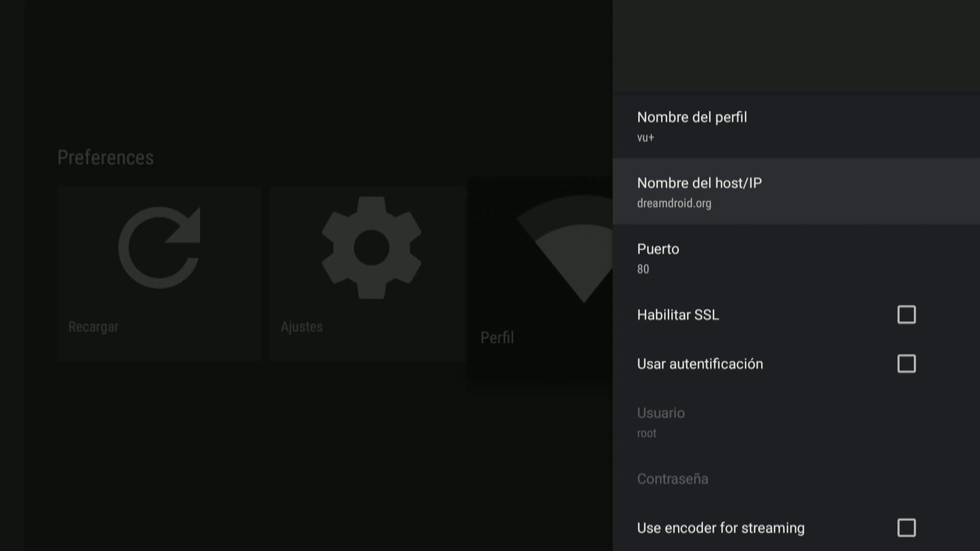Select the Nombre del host/IP entry
Screen dimensions: 980x551
pos(699,183)
